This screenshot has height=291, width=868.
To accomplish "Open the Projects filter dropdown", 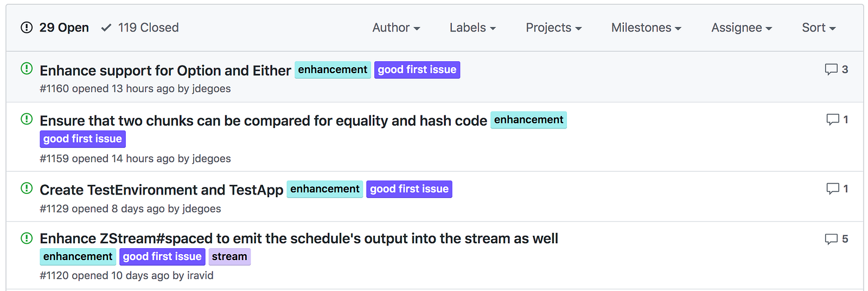I will tap(553, 28).
